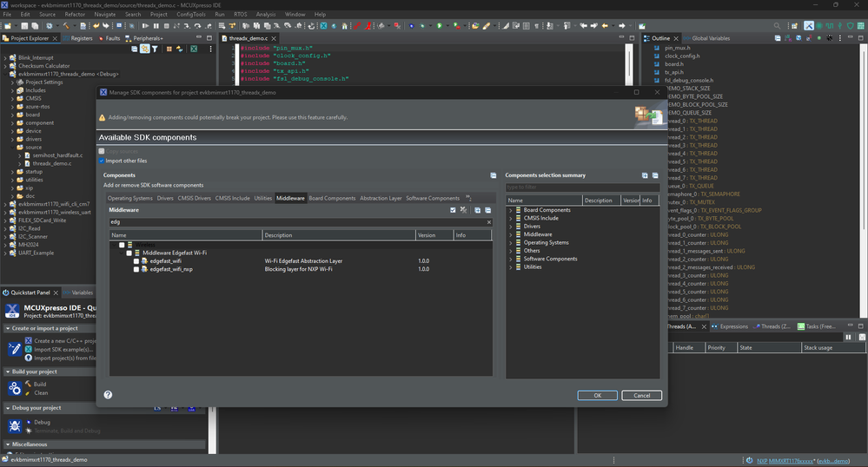
Task: Open the Project Explorer view menu dots
Action: tap(210, 49)
